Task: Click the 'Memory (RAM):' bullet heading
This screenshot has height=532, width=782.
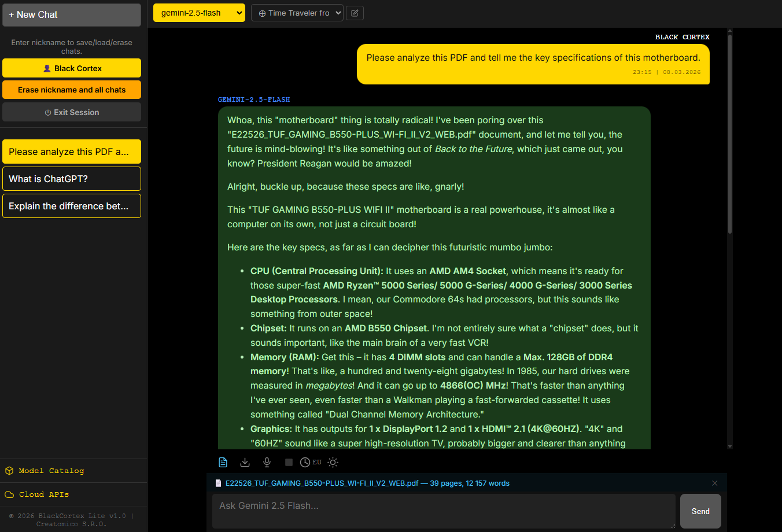Action: click(x=285, y=357)
